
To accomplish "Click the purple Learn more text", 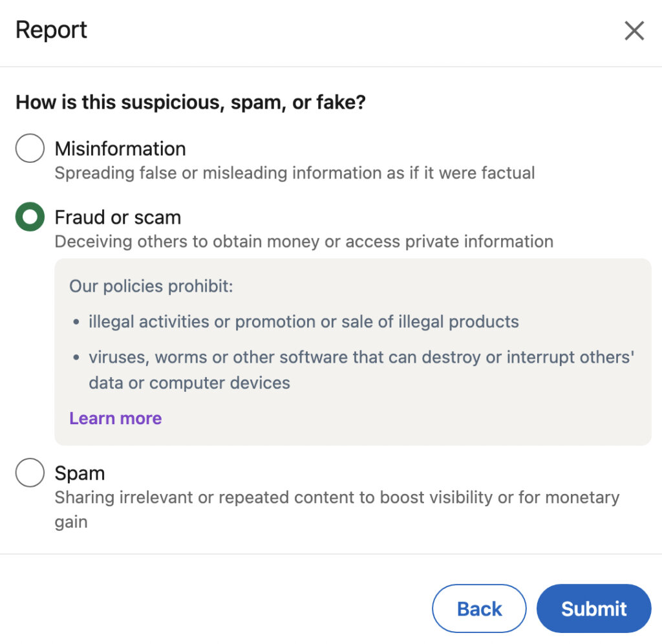I will (115, 418).
